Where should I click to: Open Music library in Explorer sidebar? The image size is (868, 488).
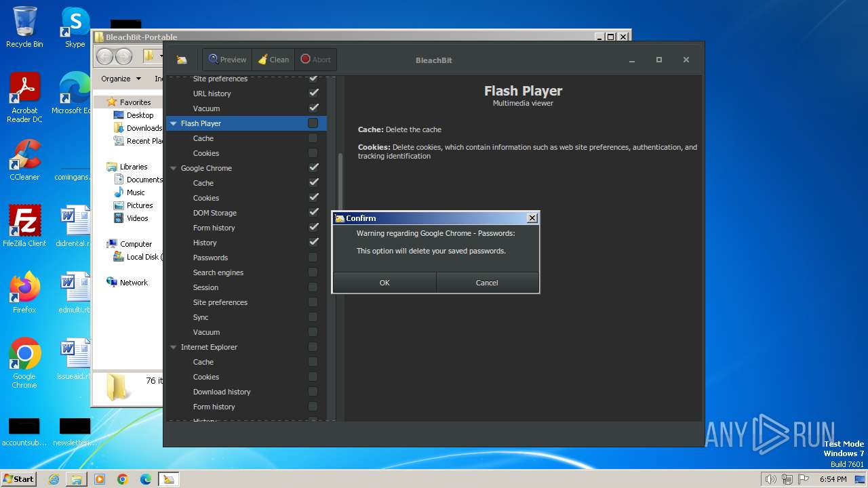(136, 192)
